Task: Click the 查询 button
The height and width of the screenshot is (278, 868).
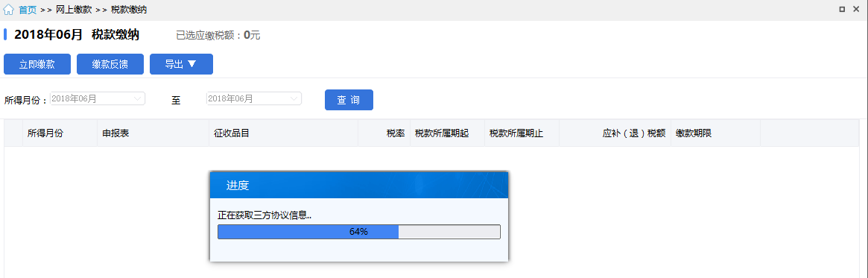Action: pyautogui.click(x=349, y=100)
